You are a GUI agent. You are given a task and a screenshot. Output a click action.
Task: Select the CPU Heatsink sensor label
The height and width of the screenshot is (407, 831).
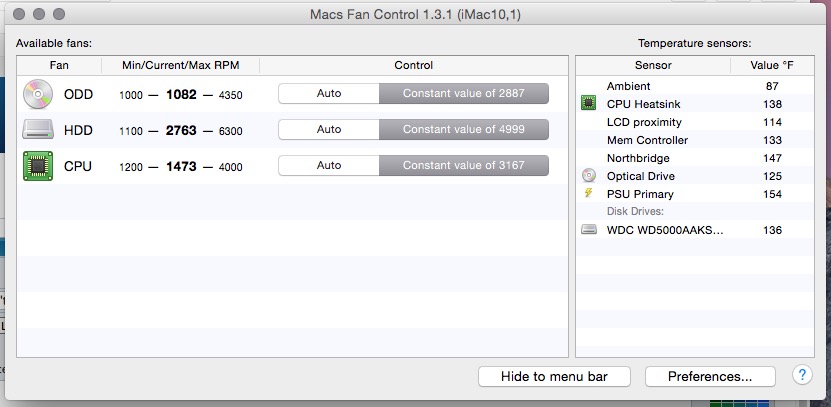643,104
